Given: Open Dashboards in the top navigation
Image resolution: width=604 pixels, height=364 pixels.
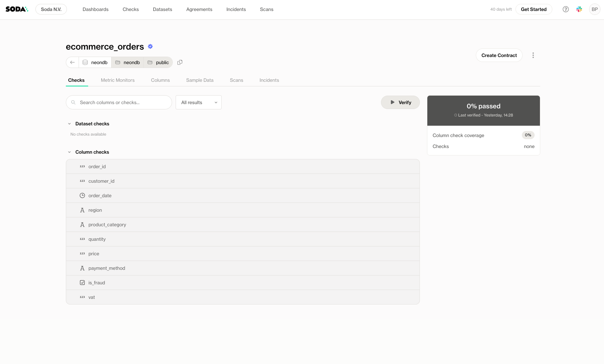Looking at the screenshot, I should pos(96,9).
